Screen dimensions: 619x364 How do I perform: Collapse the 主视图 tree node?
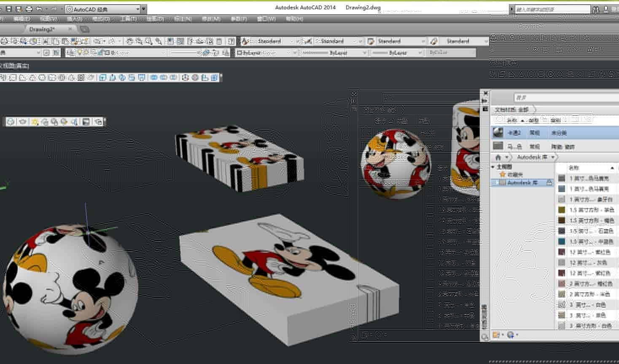[493, 167]
